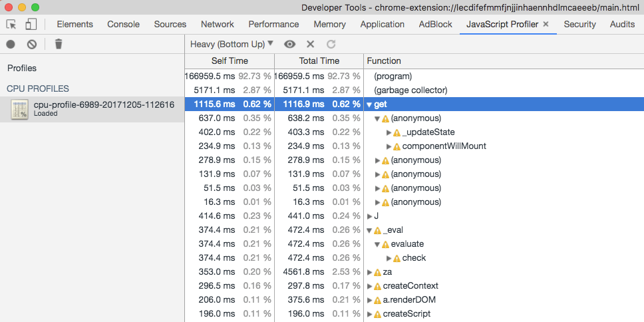Expand the (anonymous) row at 16.3 ms
This screenshot has width=644, height=322.
pos(377,202)
